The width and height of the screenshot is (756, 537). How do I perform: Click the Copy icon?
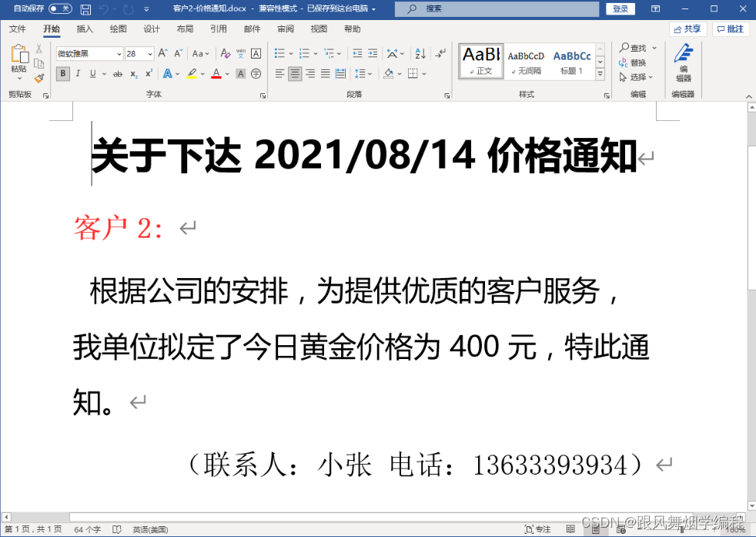[39, 63]
